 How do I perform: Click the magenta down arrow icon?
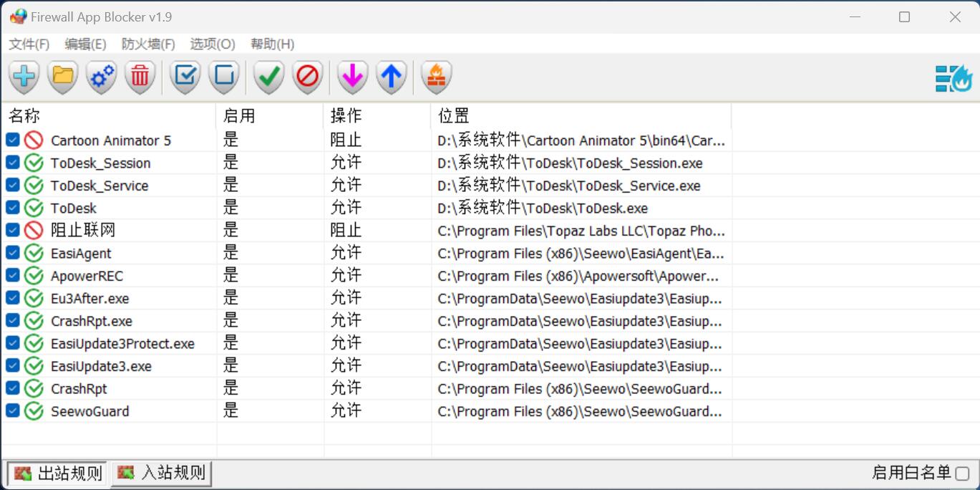point(352,76)
